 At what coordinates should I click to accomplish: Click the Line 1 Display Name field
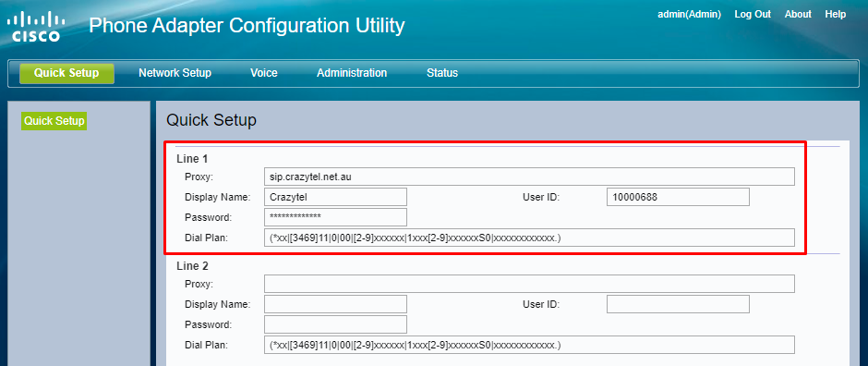tap(335, 197)
